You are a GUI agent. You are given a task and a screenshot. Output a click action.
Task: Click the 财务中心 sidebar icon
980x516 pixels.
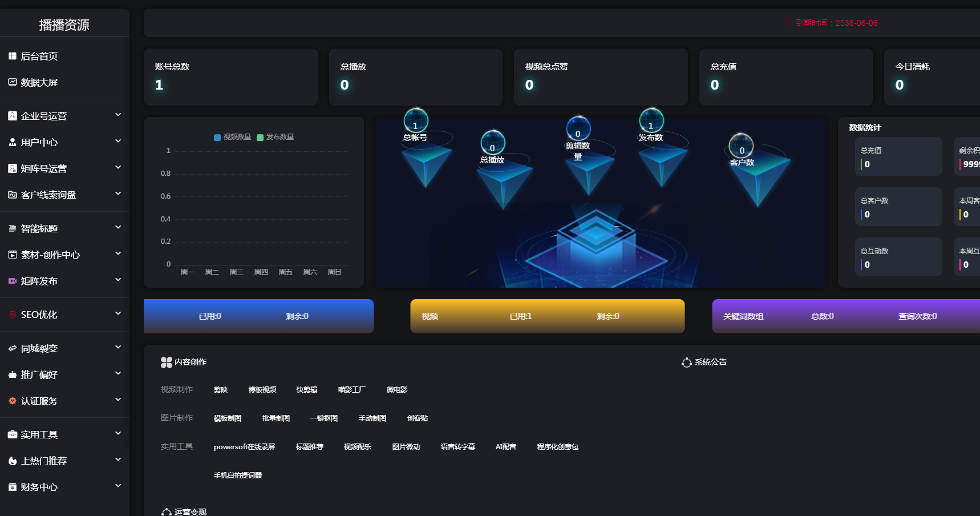(x=13, y=487)
